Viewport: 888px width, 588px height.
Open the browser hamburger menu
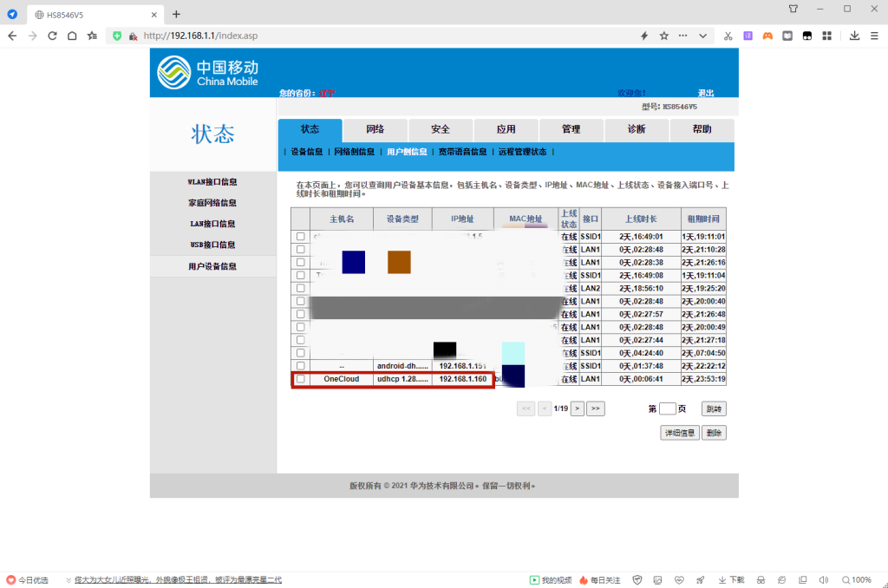873,36
